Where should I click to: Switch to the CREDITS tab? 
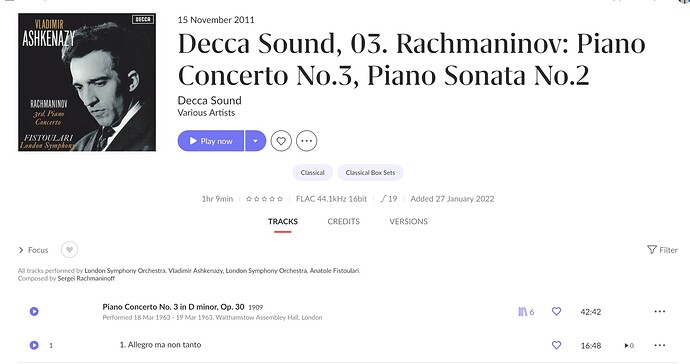pos(343,221)
